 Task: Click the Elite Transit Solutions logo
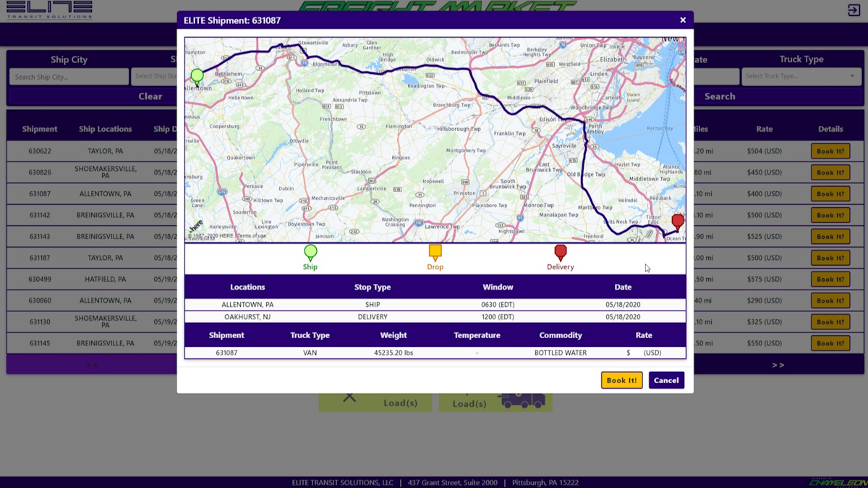pyautogui.click(x=48, y=10)
